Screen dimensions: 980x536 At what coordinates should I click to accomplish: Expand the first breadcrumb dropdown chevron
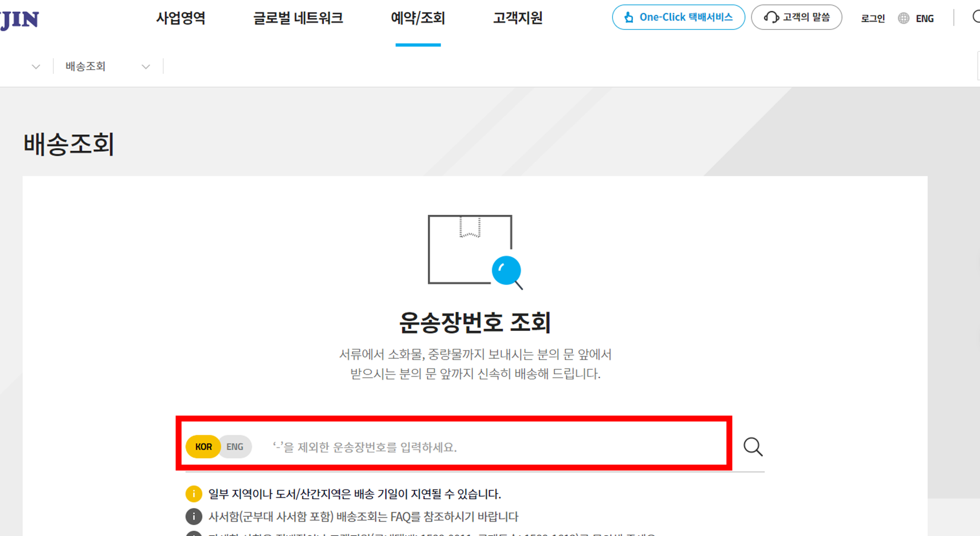[35, 66]
